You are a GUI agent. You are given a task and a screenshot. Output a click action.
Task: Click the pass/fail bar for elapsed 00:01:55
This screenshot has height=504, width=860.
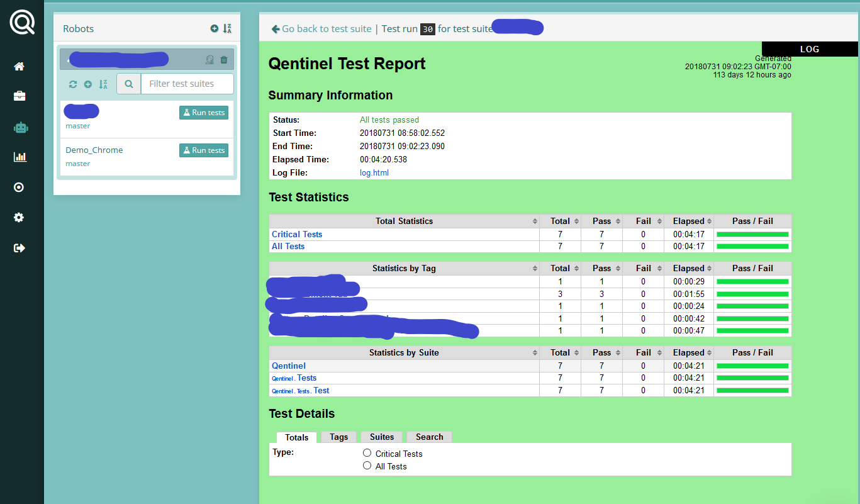click(x=752, y=294)
